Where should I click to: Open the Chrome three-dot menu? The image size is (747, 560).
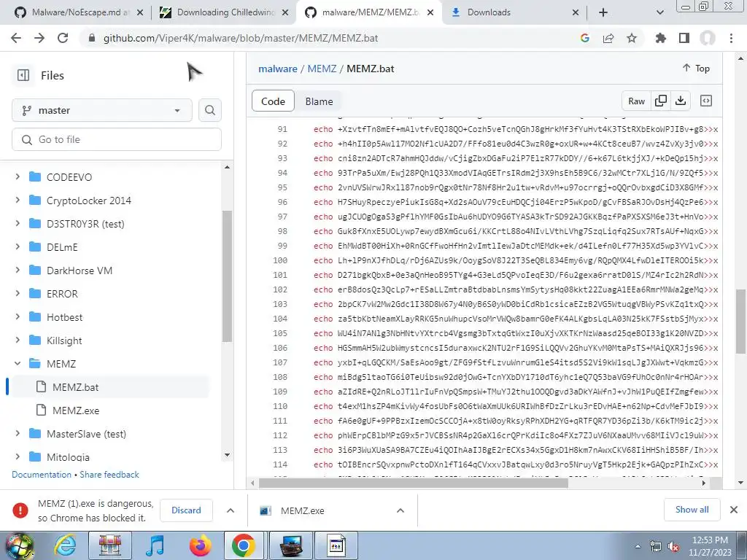click(731, 38)
